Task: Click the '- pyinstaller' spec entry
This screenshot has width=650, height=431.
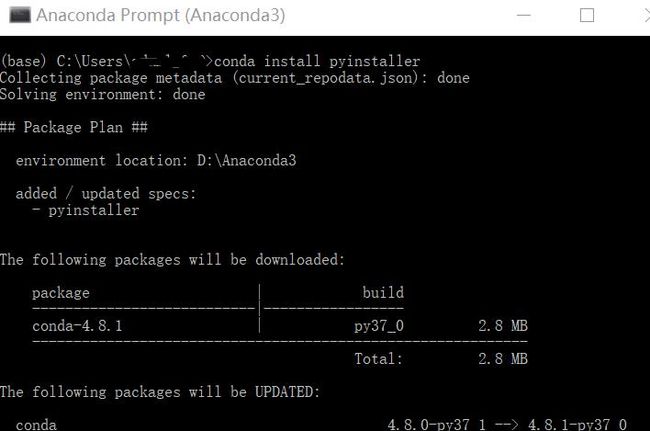Action: pyautogui.click(x=85, y=210)
